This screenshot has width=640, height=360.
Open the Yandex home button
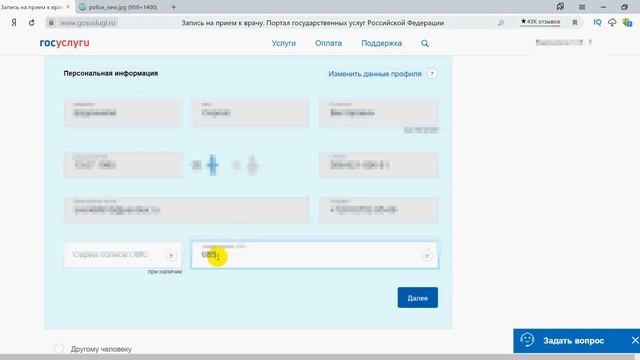(14, 23)
